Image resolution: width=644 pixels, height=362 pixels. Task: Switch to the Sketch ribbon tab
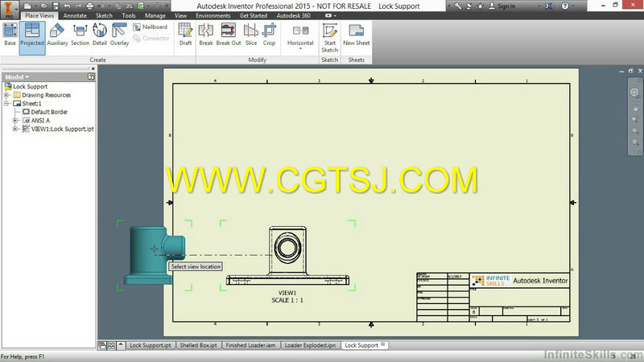click(104, 15)
